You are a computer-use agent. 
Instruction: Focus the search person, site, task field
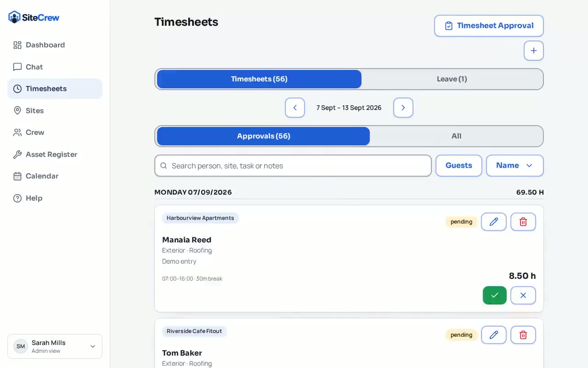(293, 166)
